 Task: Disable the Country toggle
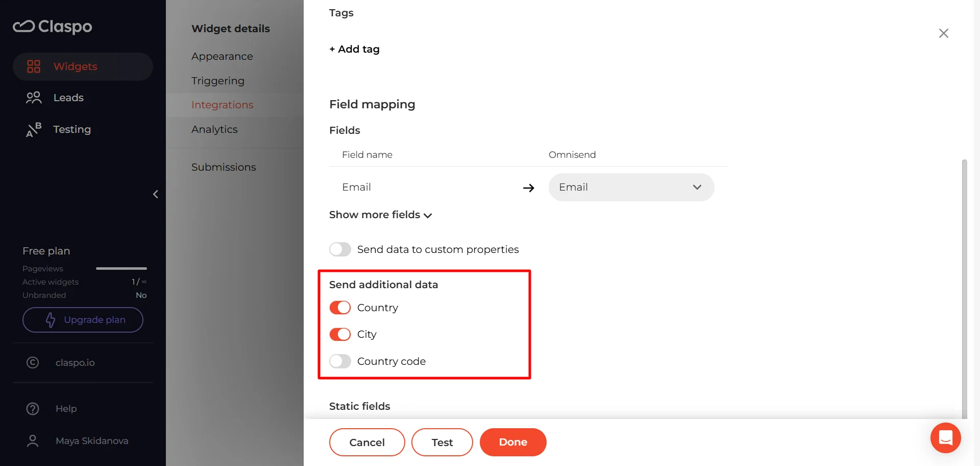tap(340, 308)
